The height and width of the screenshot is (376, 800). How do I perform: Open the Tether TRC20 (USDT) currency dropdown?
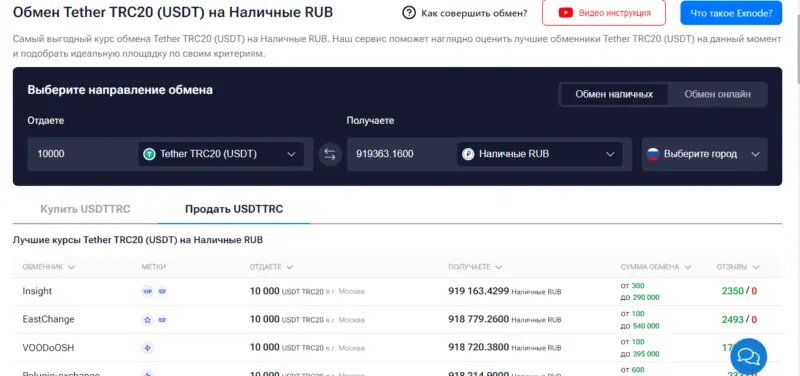(x=221, y=154)
